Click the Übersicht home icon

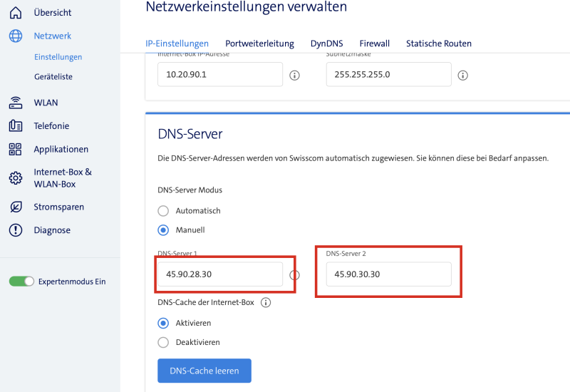coord(16,13)
